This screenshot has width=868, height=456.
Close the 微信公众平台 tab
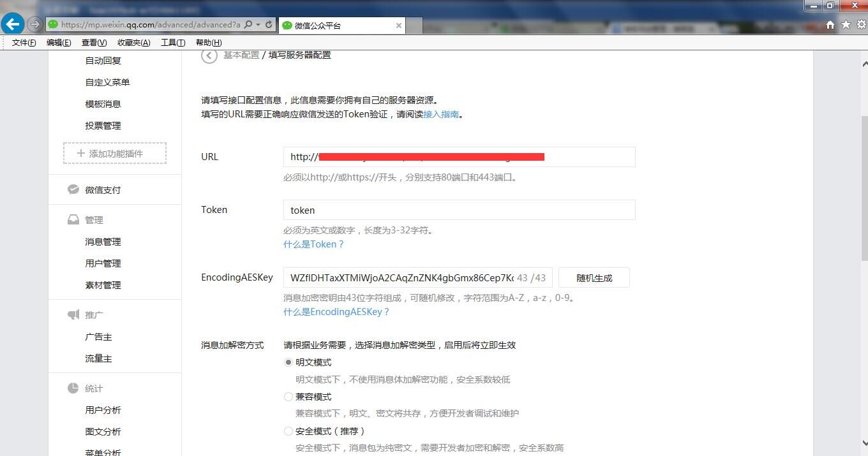[399, 26]
